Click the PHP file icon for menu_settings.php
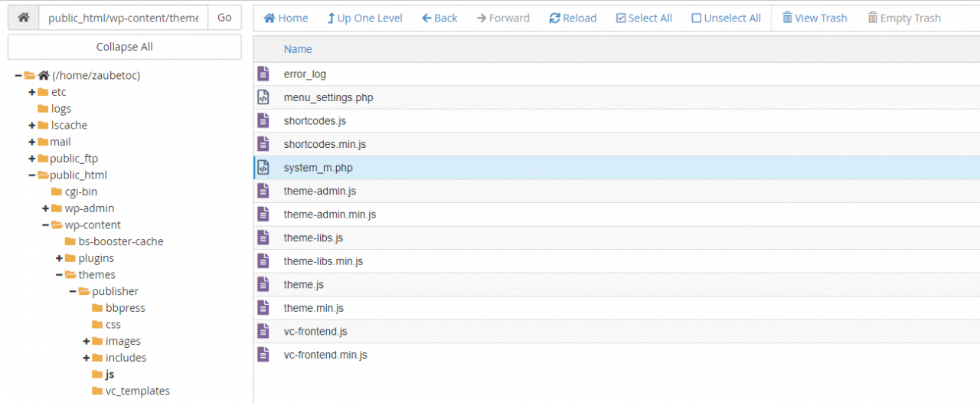The height and width of the screenshot is (403, 980). (x=263, y=97)
